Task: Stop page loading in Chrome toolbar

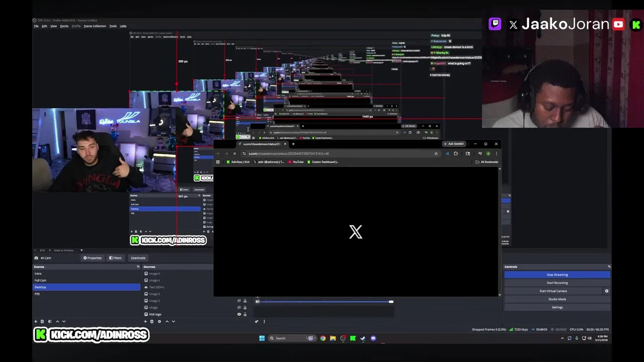Action: (234, 153)
